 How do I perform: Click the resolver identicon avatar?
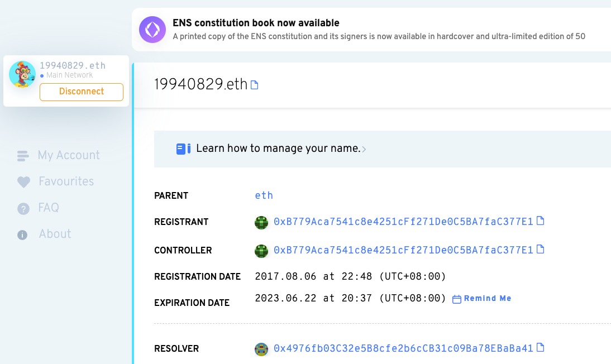tap(261, 349)
